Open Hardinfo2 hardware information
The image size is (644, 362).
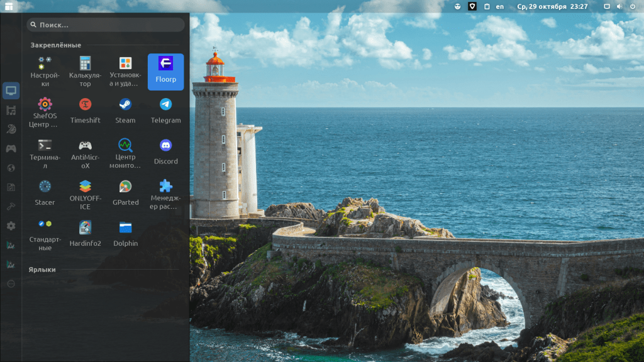pos(85,234)
